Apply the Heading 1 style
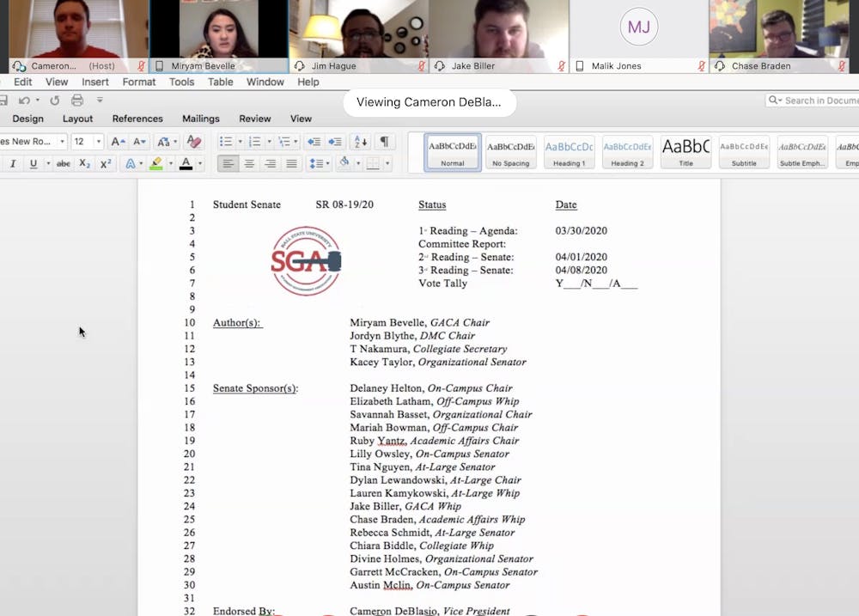This screenshot has height=616, width=859. point(569,152)
